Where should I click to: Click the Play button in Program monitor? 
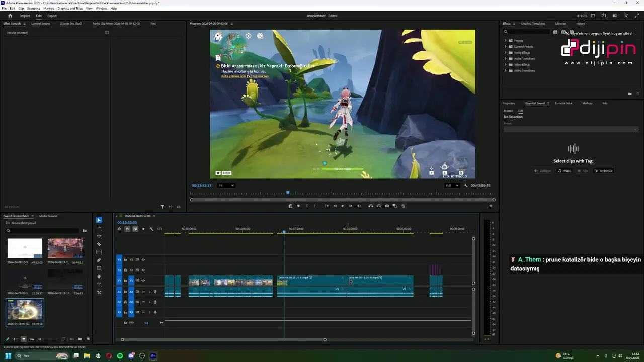coord(343,206)
